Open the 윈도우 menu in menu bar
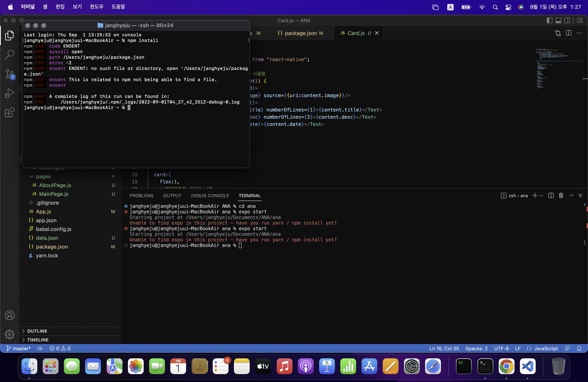 coord(97,7)
